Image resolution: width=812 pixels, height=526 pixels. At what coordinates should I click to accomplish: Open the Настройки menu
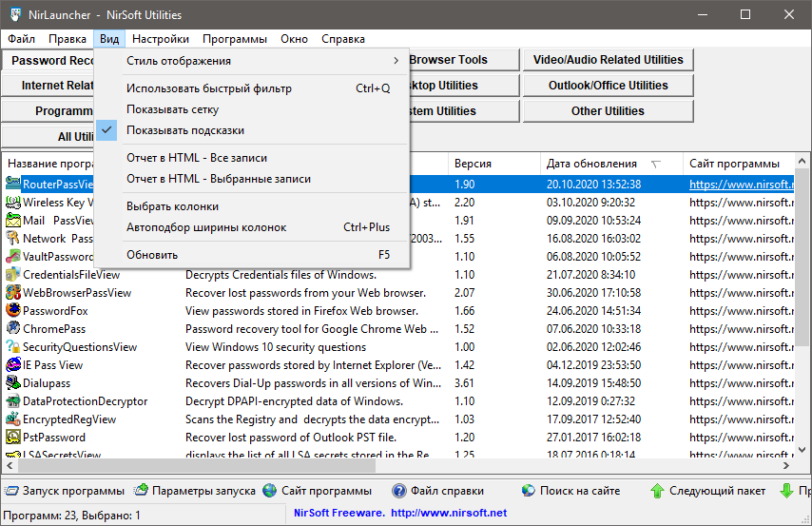tap(161, 39)
